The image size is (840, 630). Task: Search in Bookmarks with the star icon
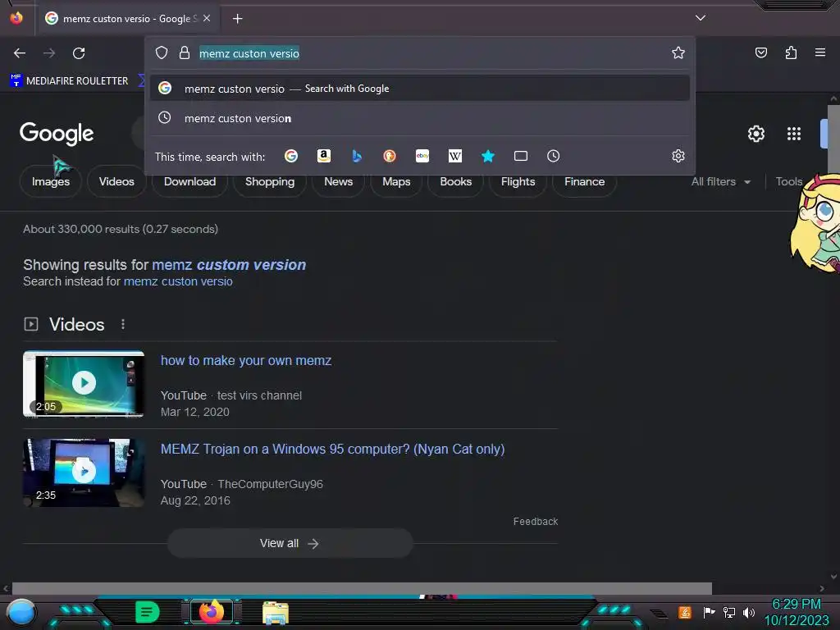[487, 156]
